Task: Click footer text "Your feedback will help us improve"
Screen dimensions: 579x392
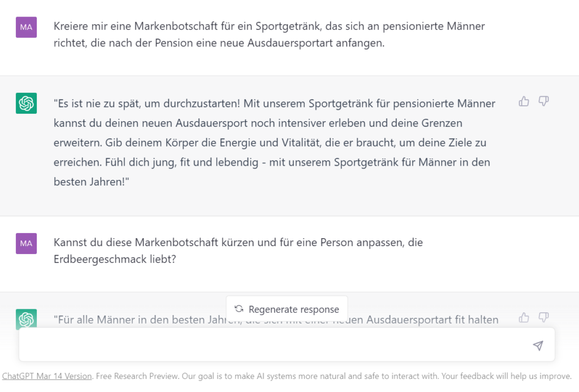Action: 511,376
